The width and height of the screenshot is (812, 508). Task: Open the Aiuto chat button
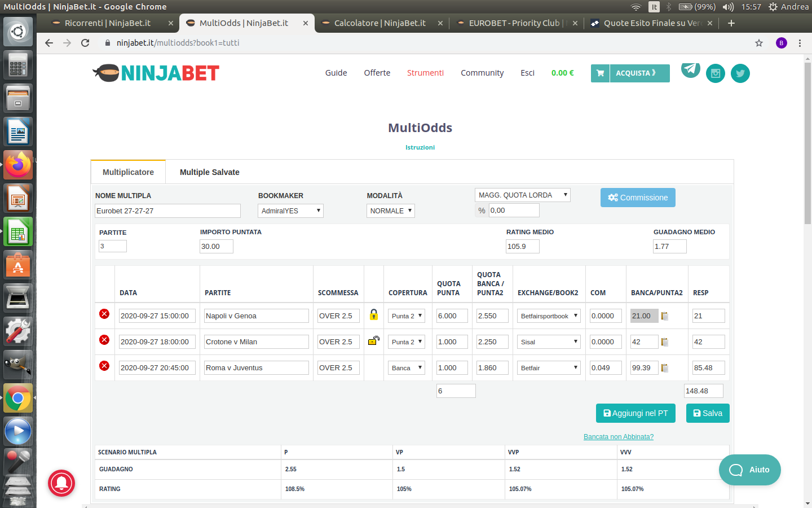[750, 470]
